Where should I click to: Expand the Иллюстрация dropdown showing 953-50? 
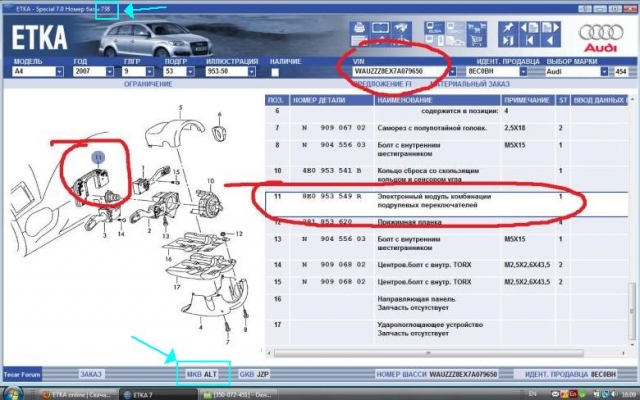pyautogui.click(x=251, y=71)
